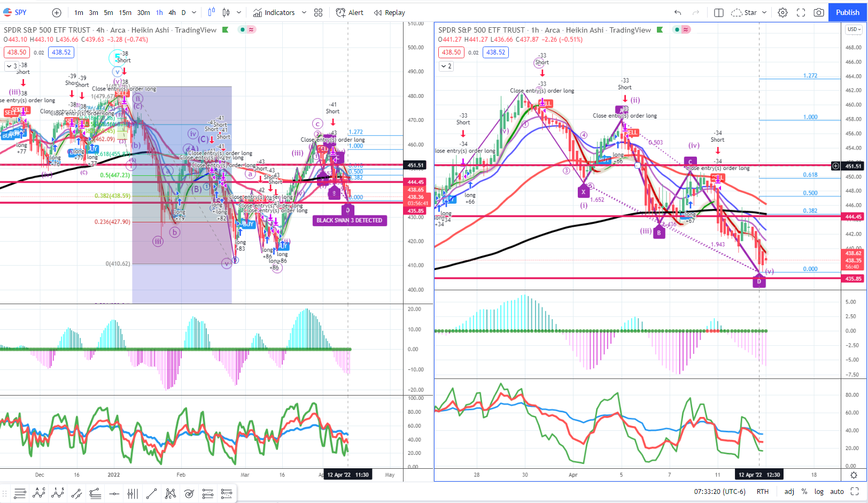Expand the Star layout dropdown arrow

coord(764,12)
